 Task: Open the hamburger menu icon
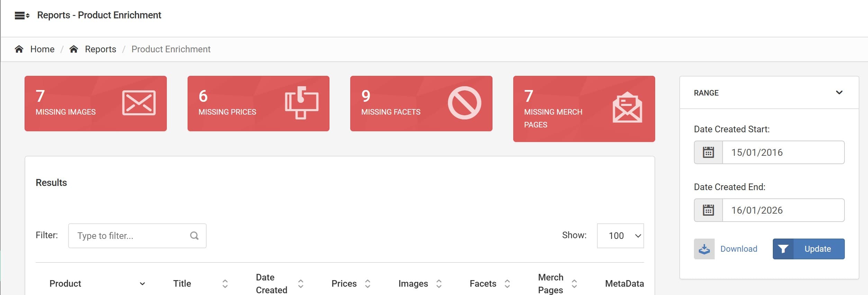(x=22, y=15)
